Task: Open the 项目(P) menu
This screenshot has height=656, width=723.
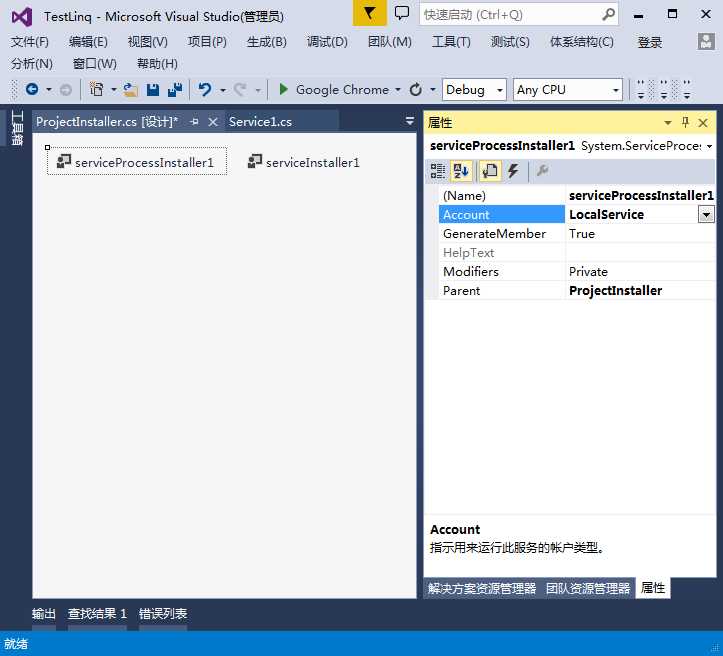Action: click(x=207, y=42)
